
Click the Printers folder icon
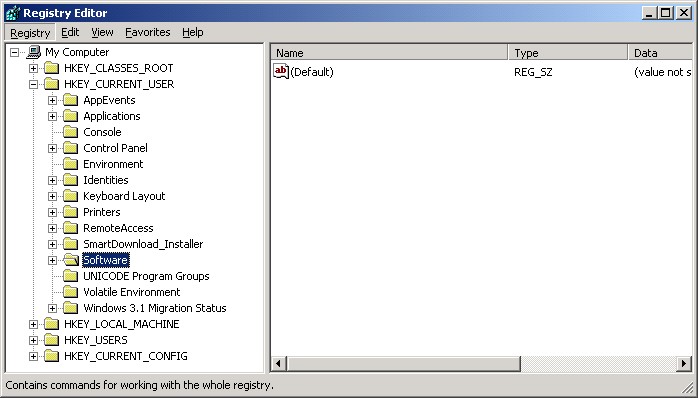(71, 212)
